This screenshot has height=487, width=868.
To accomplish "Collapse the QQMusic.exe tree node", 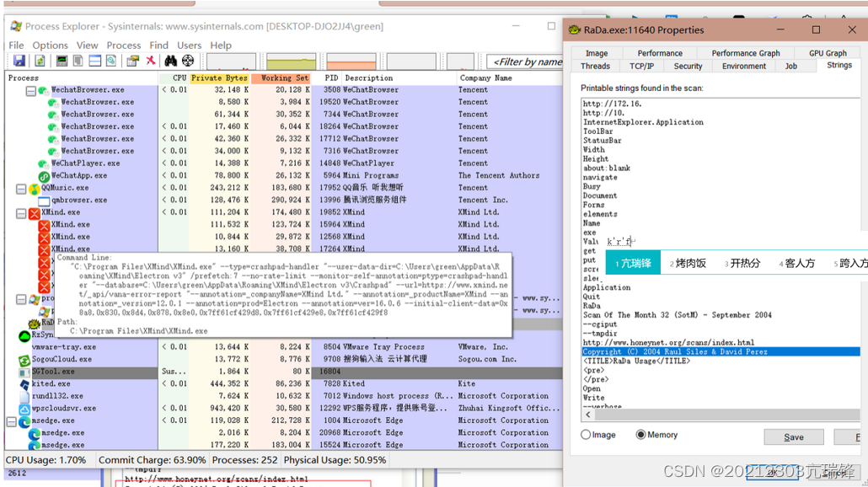I will coord(21,189).
